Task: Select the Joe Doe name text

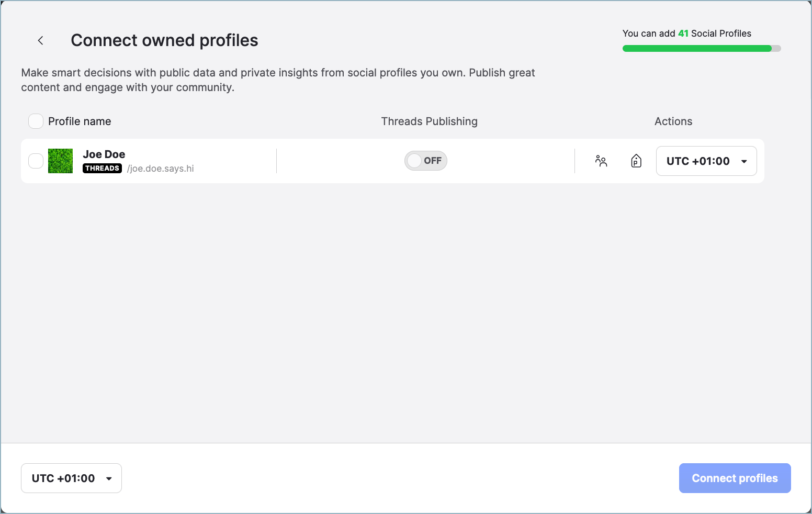Action: [x=104, y=154]
